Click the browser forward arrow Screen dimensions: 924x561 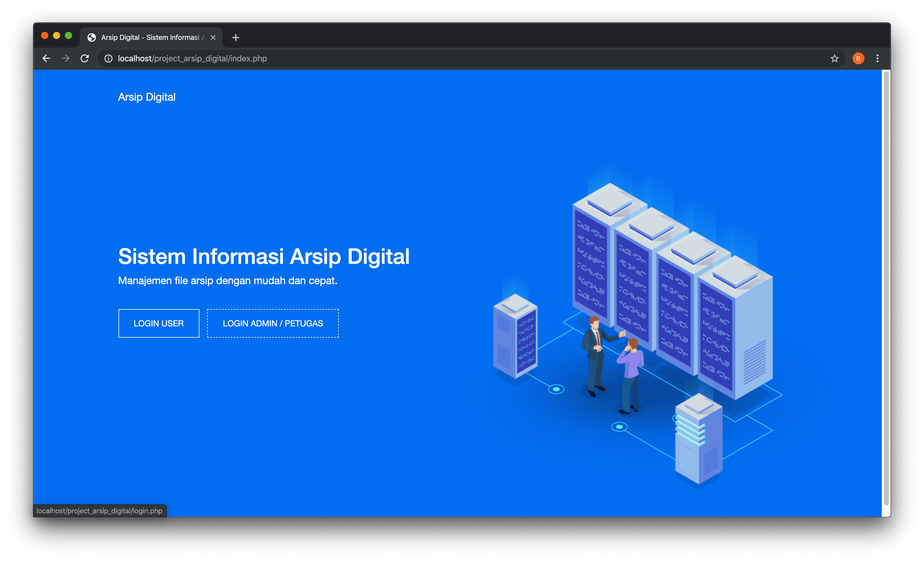tap(65, 58)
